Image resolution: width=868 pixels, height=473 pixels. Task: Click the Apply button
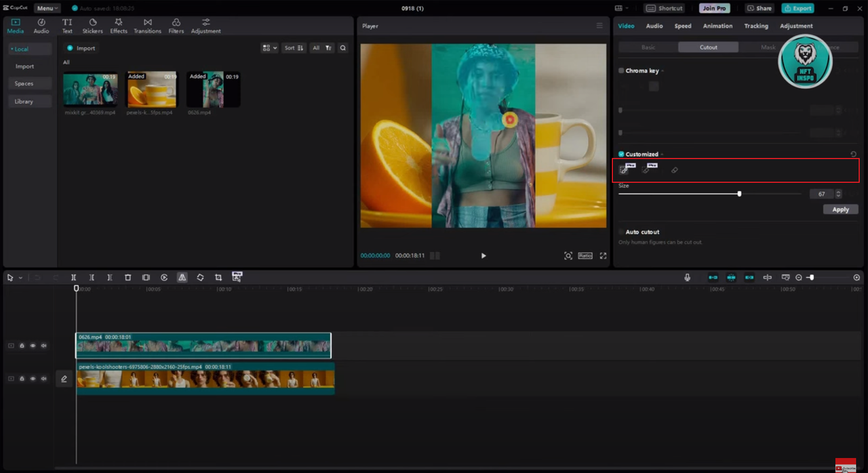840,209
